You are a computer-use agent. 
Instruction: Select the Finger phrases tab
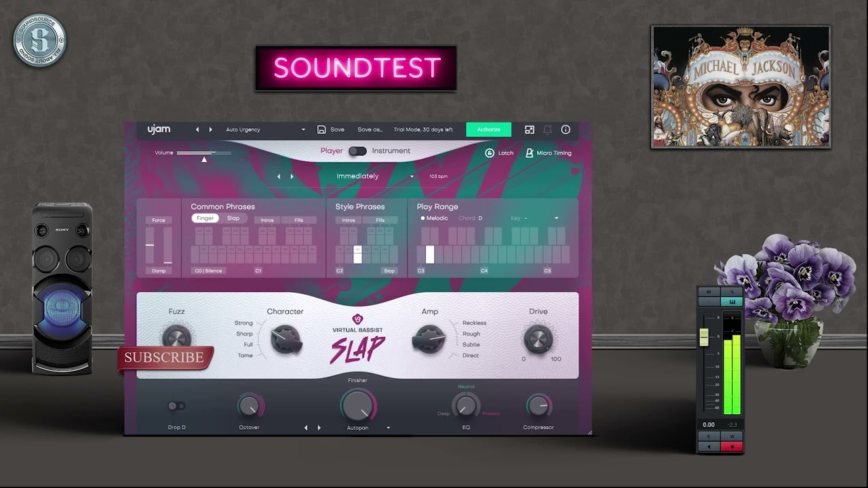pos(205,218)
